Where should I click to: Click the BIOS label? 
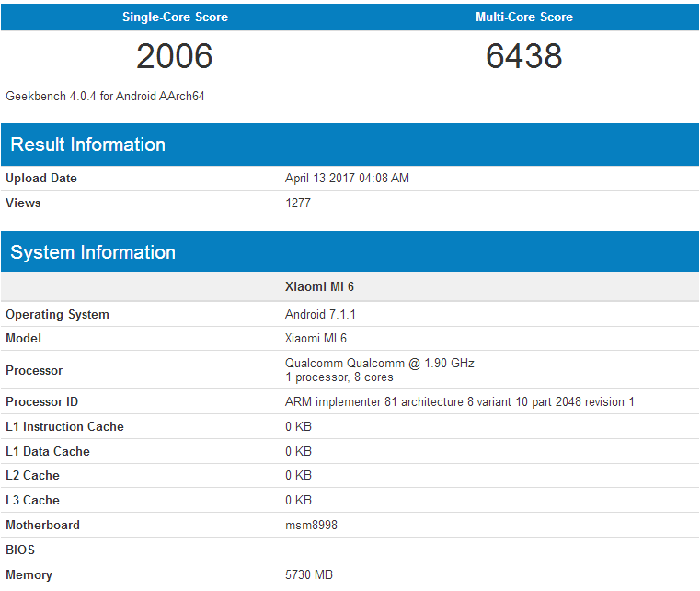click(20, 550)
